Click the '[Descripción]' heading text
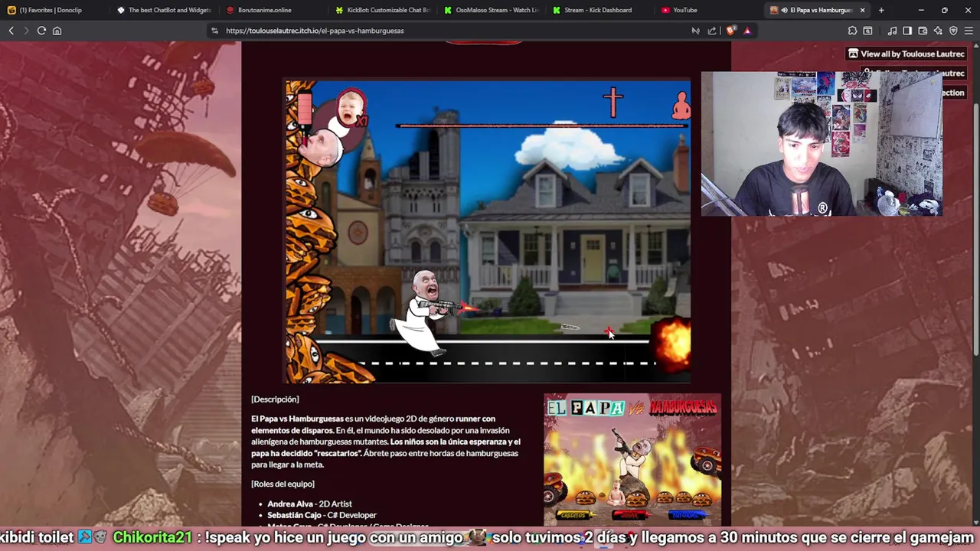 point(275,399)
